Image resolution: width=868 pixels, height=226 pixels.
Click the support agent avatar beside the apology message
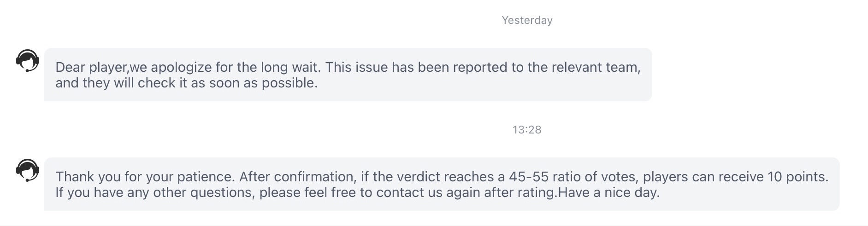tap(28, 61)
